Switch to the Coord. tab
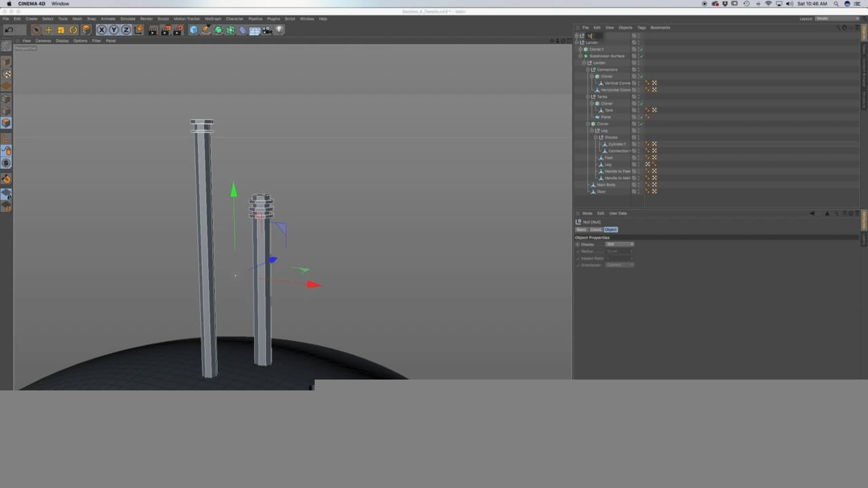The height and width of the screenshot is (488, 868). tap(595, 230)
